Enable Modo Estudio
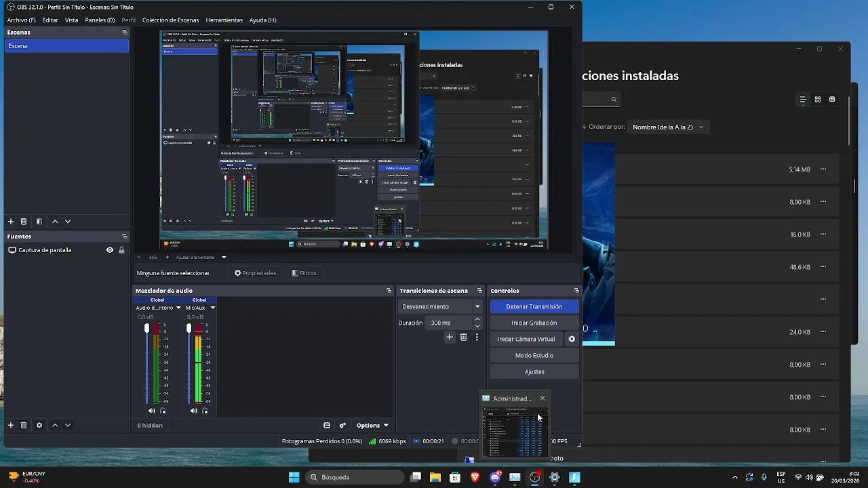The height and width of the screenshot is (488, 868). click(x=534, y=355)
